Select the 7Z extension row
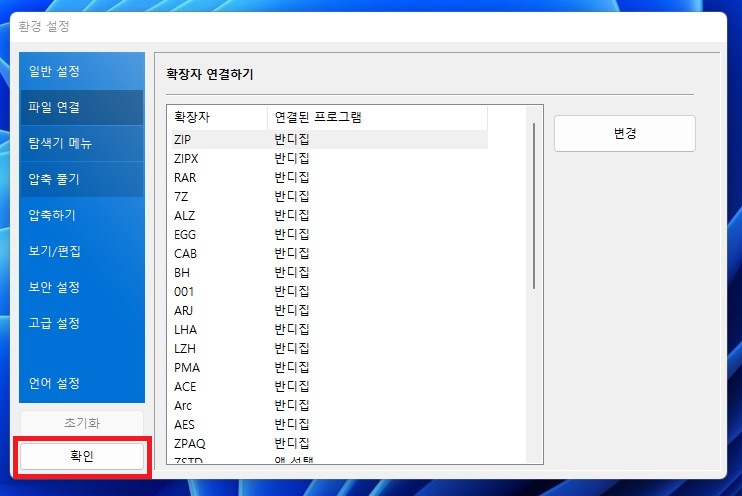The image size is (742, 496). coord(330,196)
